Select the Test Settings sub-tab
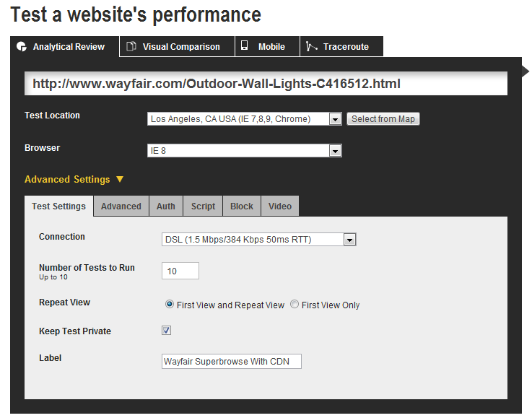The height and width of the screenshot is (418, 532). click(x=58, y=206)
